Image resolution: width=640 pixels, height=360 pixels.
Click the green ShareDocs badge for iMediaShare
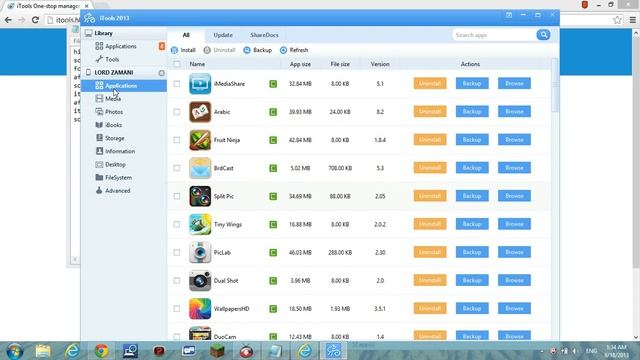[273, 84]
